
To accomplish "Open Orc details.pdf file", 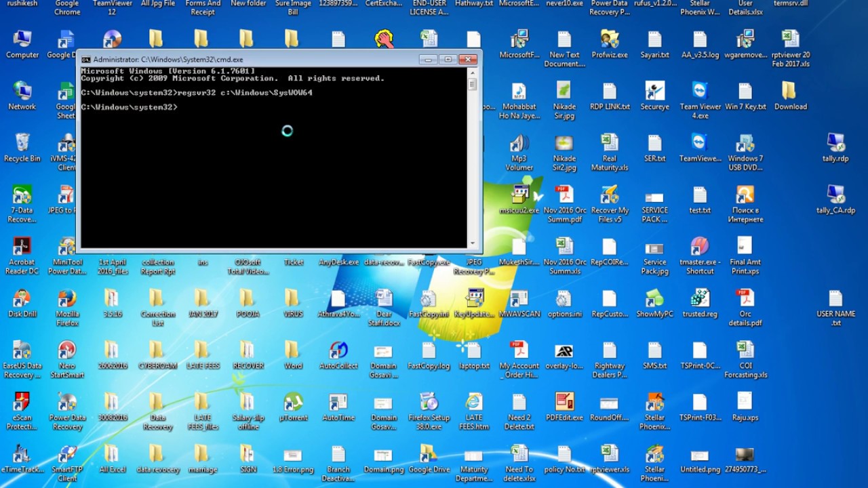I will click(745, 307).
